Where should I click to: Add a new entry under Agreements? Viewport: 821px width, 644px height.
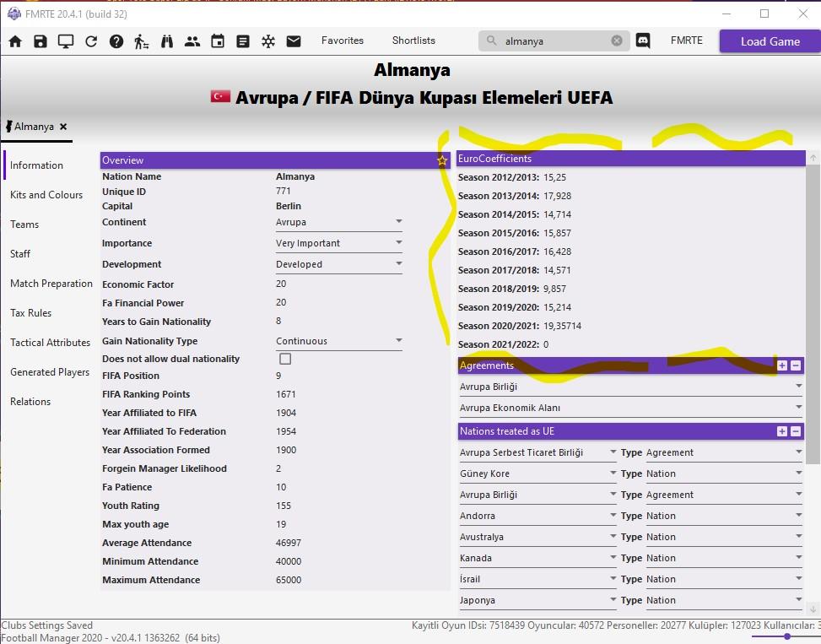pos(781,365)
